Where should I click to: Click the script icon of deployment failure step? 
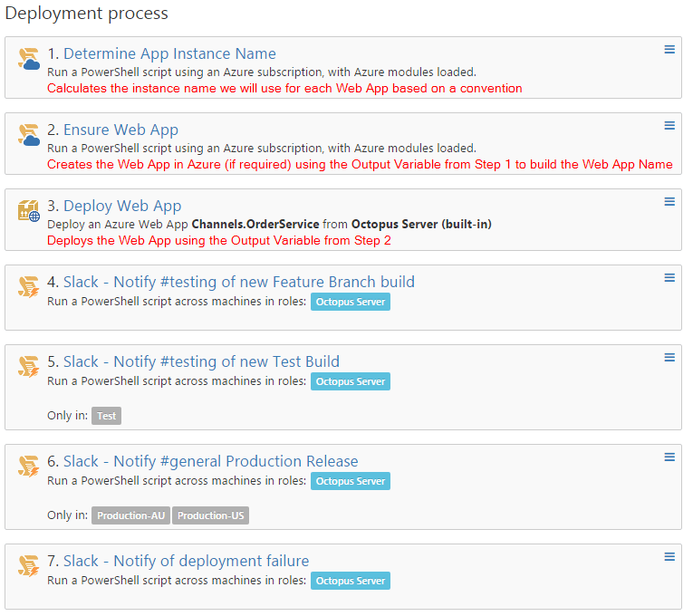29,566
